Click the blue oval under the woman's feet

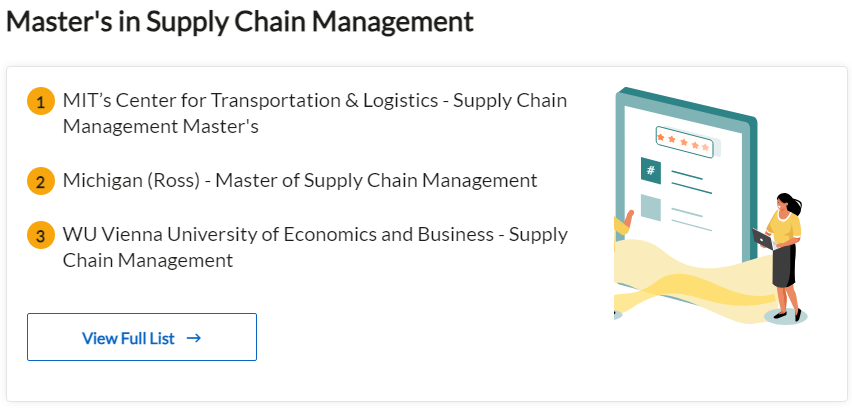pyautogui.click(x=786, y=316)
